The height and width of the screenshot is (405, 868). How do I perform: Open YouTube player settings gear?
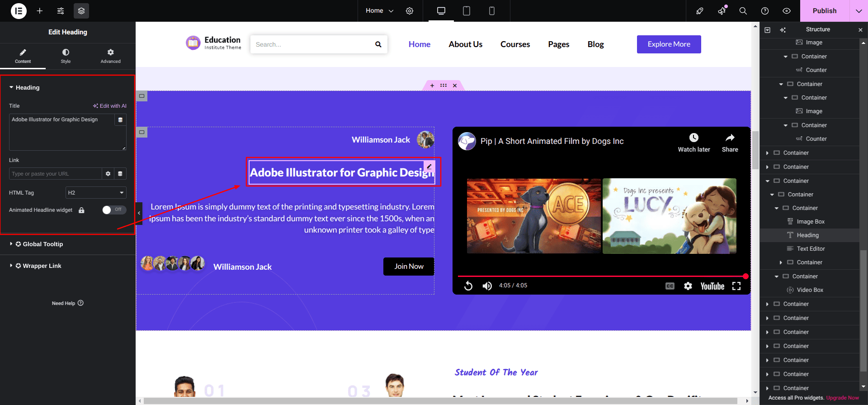(x=688, y=286)
